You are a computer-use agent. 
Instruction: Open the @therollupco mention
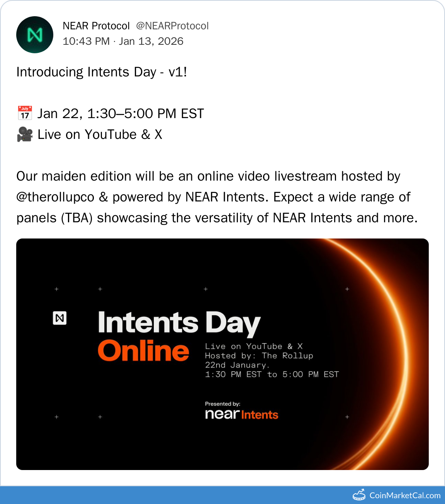point(55,197)
